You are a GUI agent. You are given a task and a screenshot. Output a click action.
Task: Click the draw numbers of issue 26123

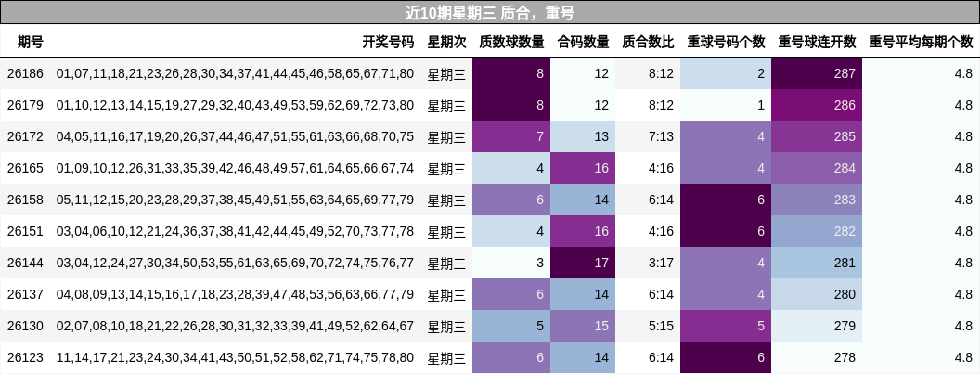[235, 357]
